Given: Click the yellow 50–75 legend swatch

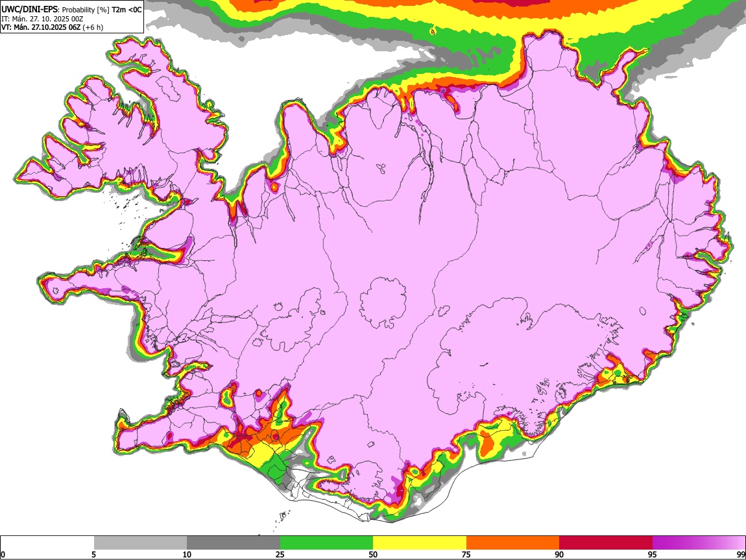Looking at the screenshot, I should pyautogui.click(x=420, y=542).
